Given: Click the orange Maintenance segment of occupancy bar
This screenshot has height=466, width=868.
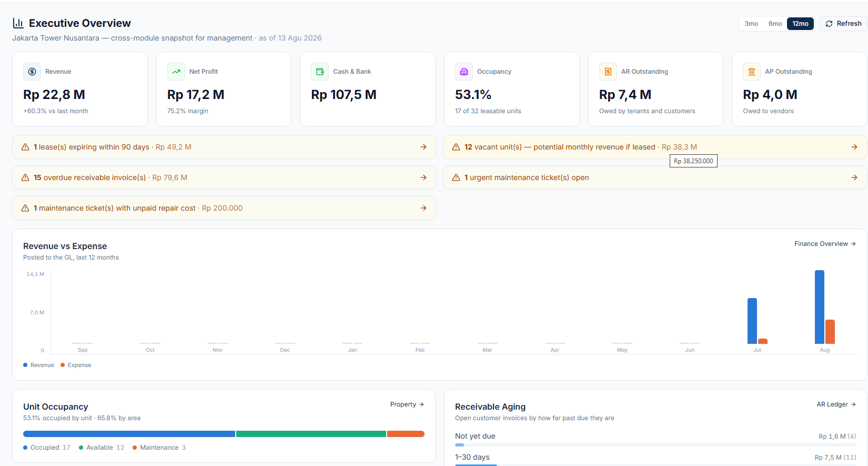Looking at the screenshot, I should point(406,434).
